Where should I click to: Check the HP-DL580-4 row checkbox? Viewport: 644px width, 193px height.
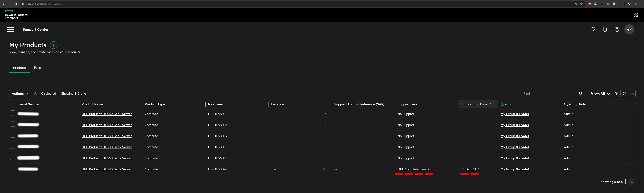(12, 168)
